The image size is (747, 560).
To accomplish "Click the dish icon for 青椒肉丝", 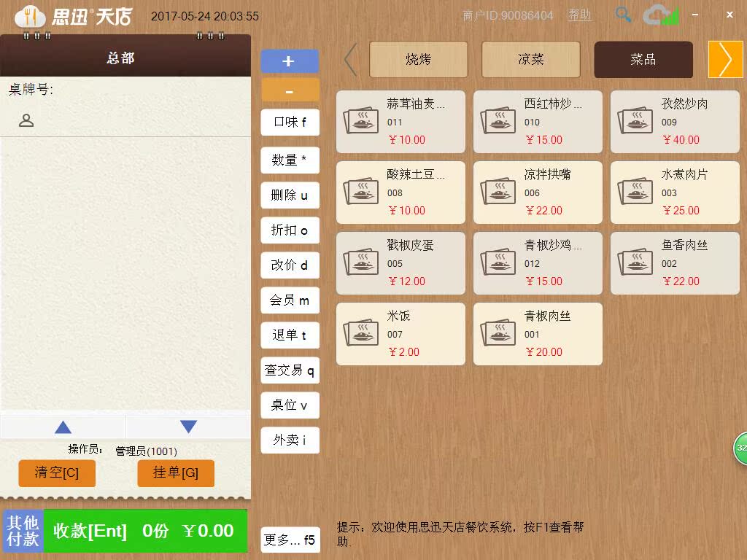I will pos(498,332).
